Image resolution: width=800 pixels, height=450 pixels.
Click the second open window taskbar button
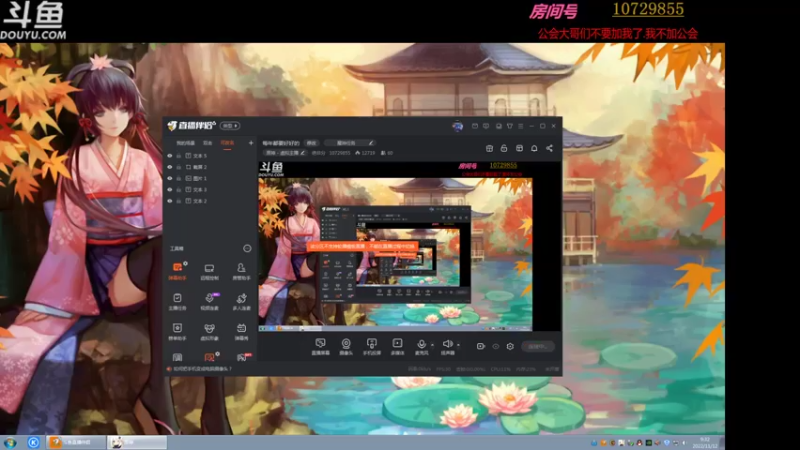[137, 442]
